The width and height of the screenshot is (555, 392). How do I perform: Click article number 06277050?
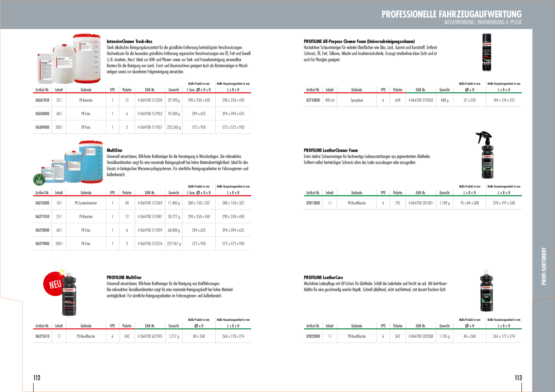(x=42, y=217)
